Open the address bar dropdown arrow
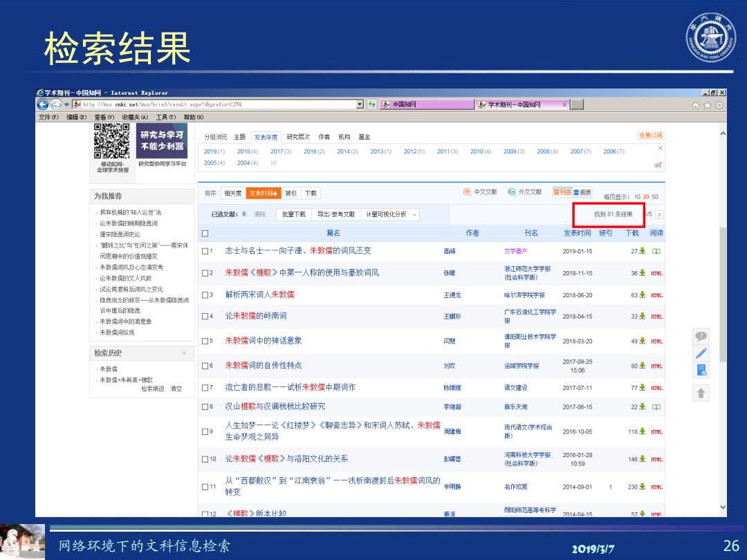Viewport: 747px width, 560px height. tap(360, 104)
